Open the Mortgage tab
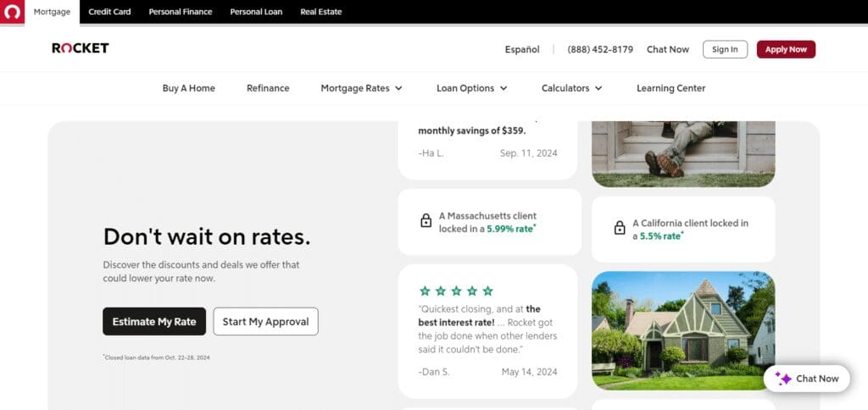This screenshot has width=868, height=410. pos(52,12)
